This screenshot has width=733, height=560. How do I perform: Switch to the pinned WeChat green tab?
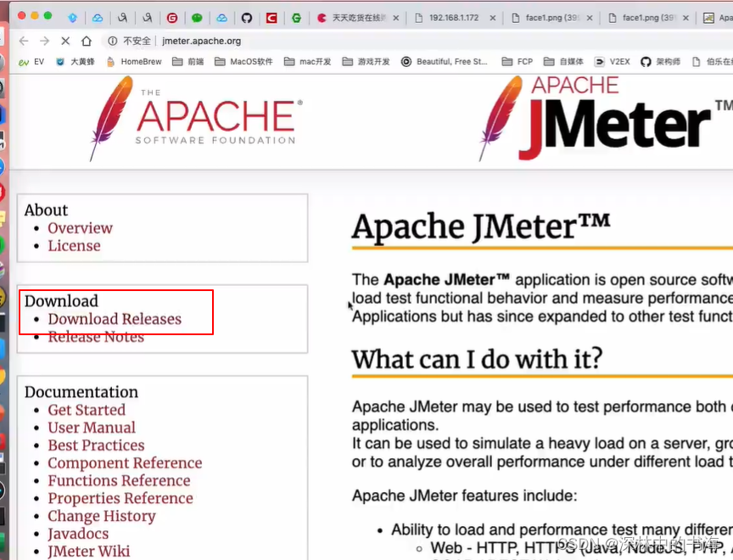pyautogui.click(x=197, y=18)
